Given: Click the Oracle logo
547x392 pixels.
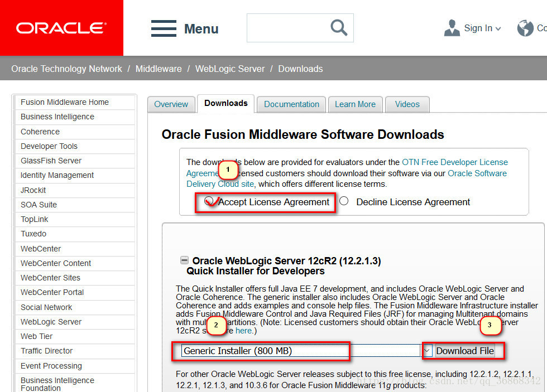Looking at the screenshot, I should click(61, 28).
